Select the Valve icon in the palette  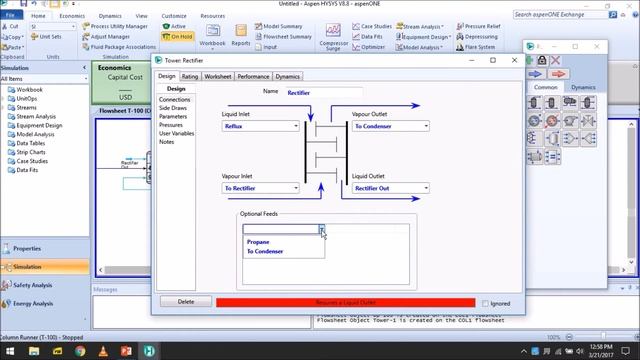point(588,121)
